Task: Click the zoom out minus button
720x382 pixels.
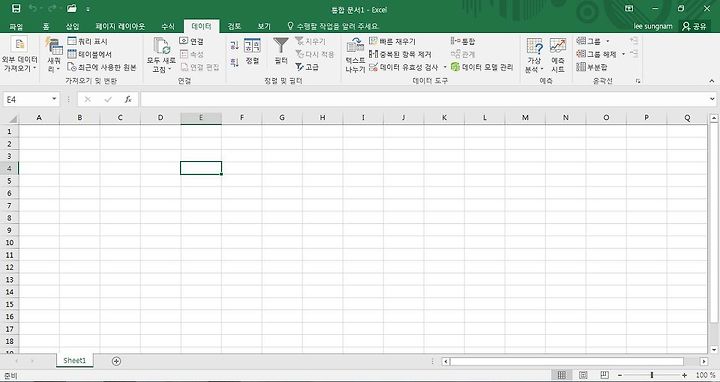Action: (x=619, y=376)
